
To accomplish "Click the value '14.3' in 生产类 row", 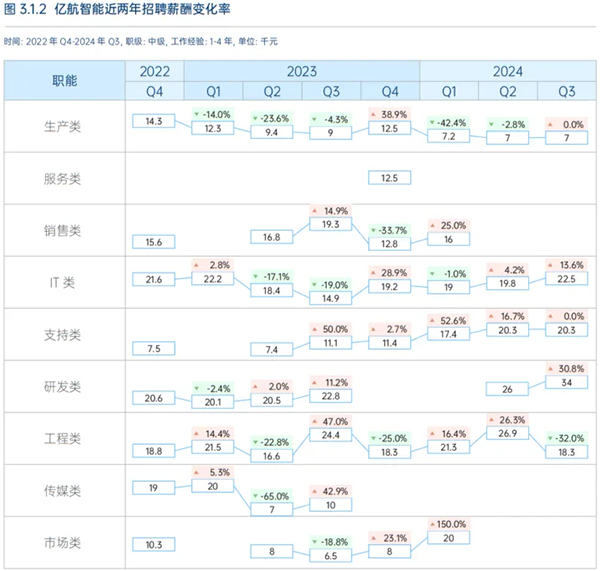I will [x=154, y=121].
